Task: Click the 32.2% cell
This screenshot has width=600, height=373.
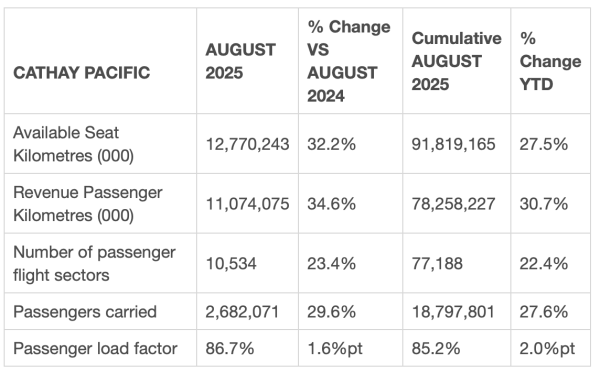Action: 331,144
